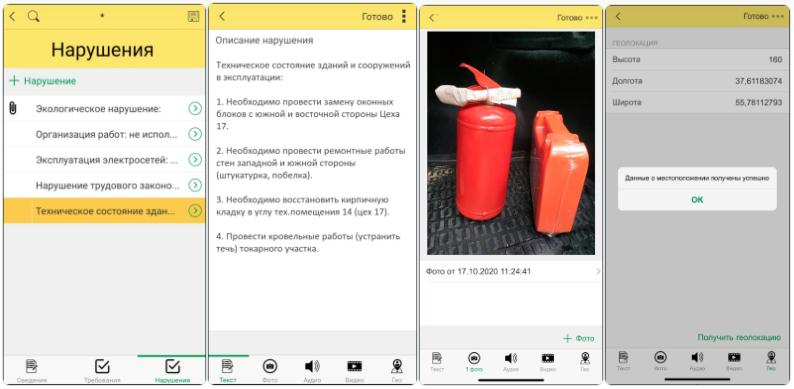The width and height of the screenshot is (794, 389).
Task: Select Нарушение трудового законо... row
Action: click(104, 185)
